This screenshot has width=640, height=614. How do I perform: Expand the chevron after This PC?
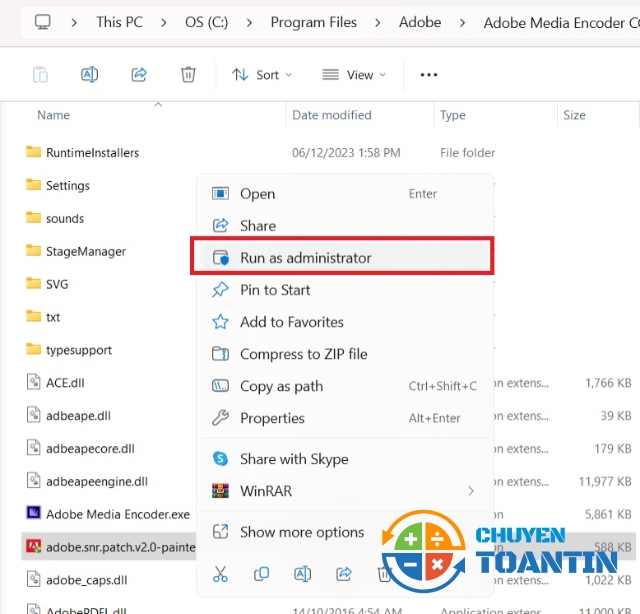tap(164, 22)
